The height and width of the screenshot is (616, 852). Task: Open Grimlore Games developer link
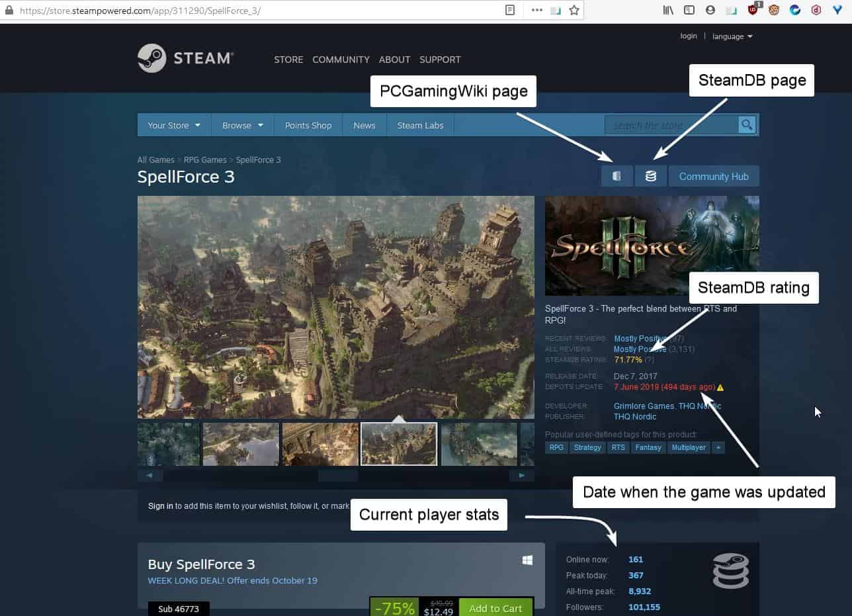coord(644,406)
